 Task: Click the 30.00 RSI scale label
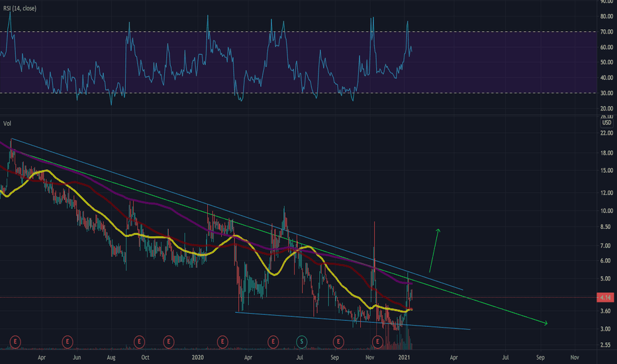tap(607, 93)
